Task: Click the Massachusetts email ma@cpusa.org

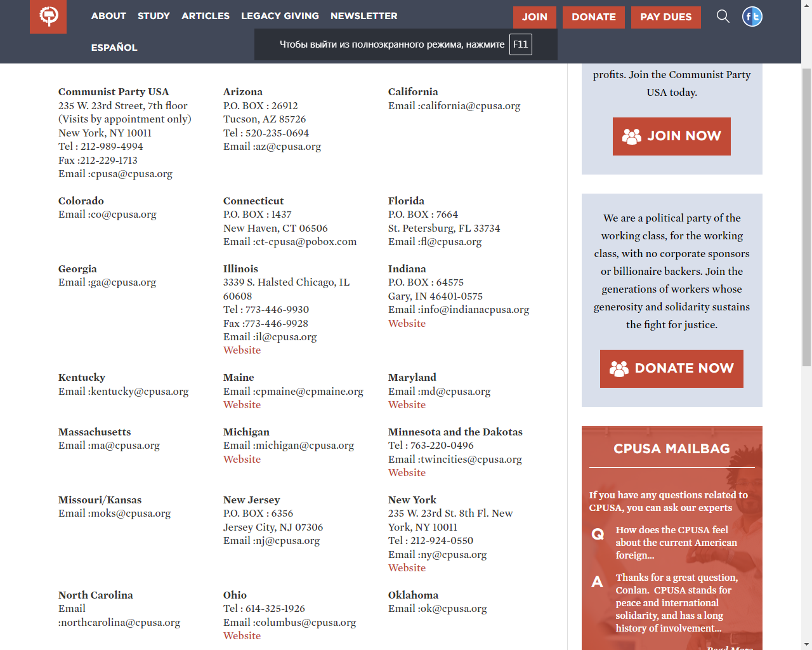Action: 124,446
